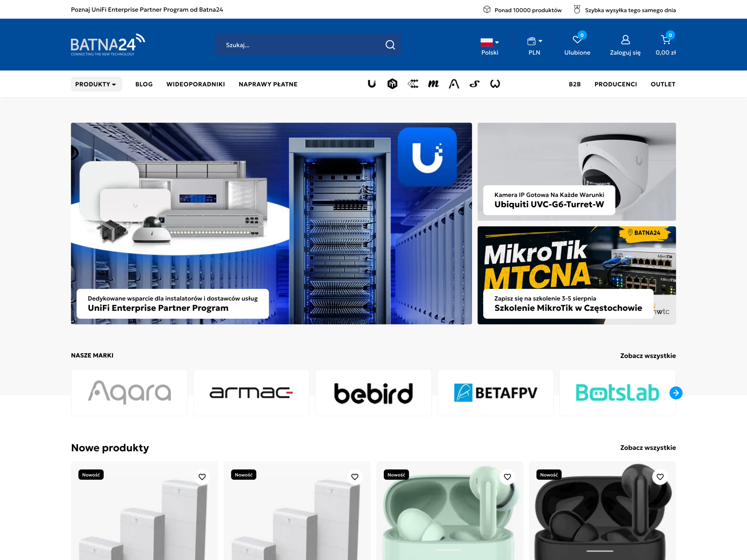This screenshot has width=747, height=560.
Task: Advance brand carousel with blue arrow button
Action: pos(676,393)
